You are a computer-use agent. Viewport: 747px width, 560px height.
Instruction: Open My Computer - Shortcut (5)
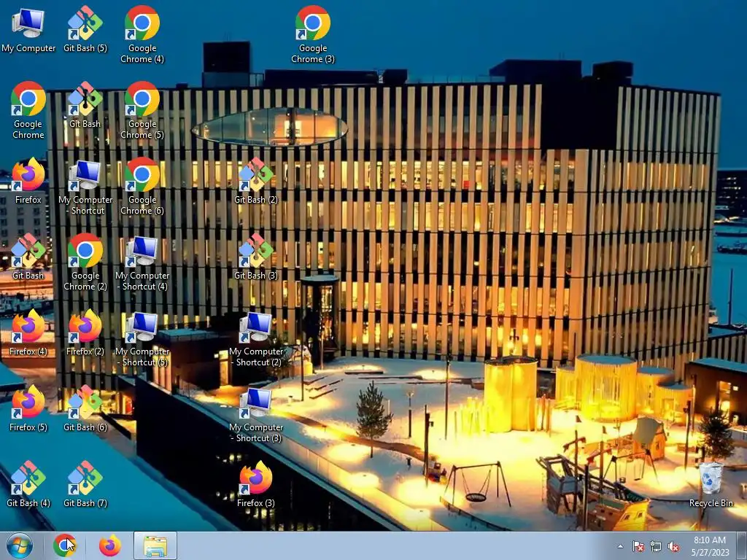click(142, 338)
